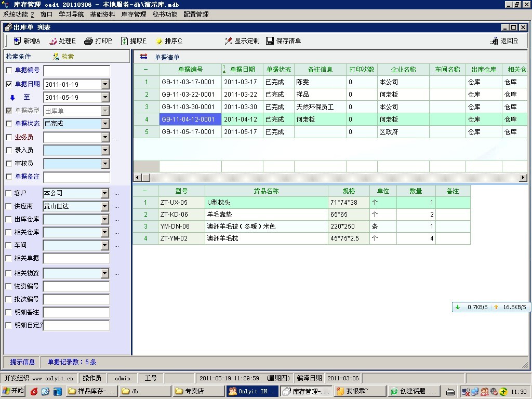The image size is (532, 399).
Task: Click the 处理E (process) toolbar icon
Action: 53,41
